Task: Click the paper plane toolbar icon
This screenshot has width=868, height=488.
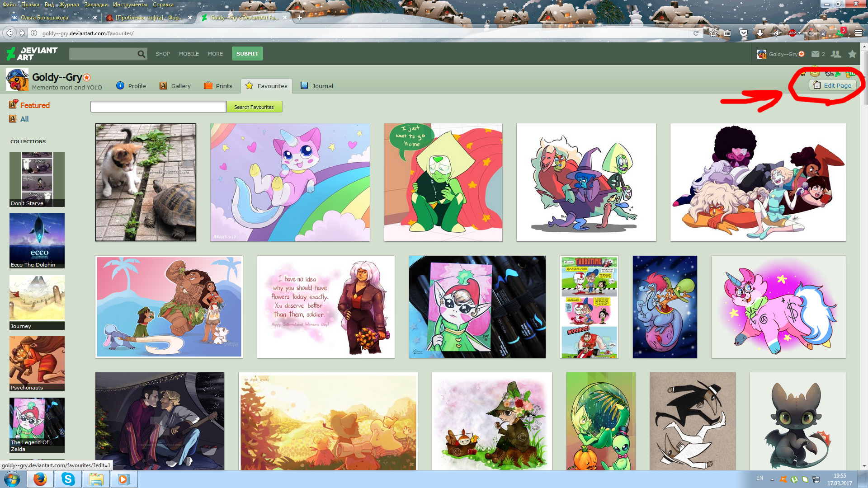Action: (x=776, y=33)
